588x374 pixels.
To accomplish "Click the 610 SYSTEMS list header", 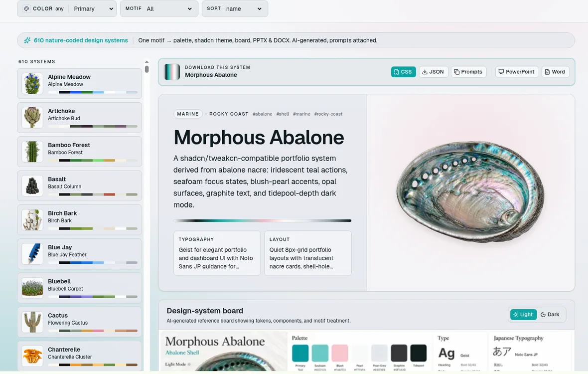I will tap(37, 61).
